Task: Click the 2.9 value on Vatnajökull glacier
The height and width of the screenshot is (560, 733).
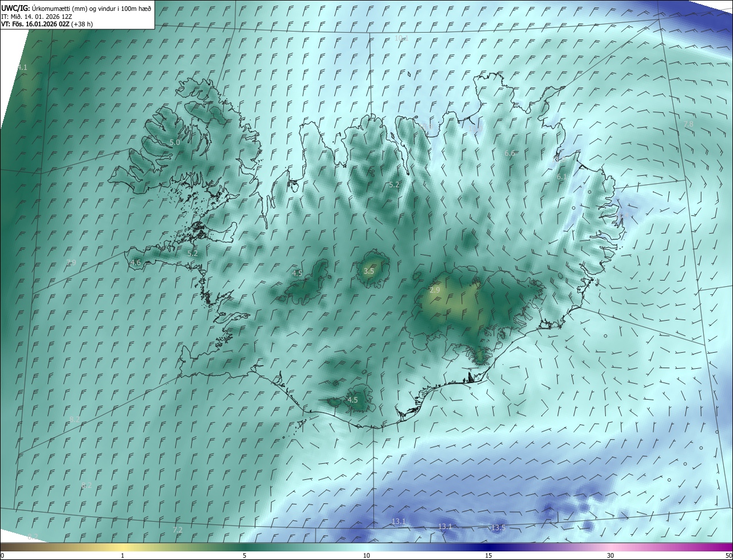Action: (435, 290)
